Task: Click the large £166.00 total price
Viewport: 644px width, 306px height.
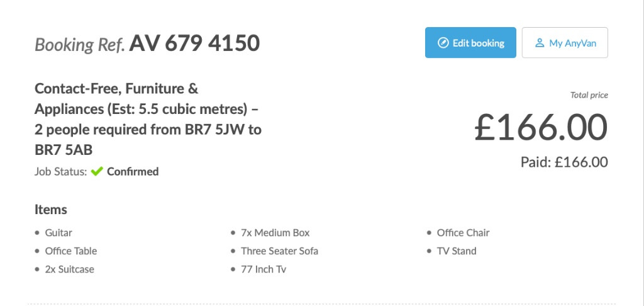Action: [540, 127]
